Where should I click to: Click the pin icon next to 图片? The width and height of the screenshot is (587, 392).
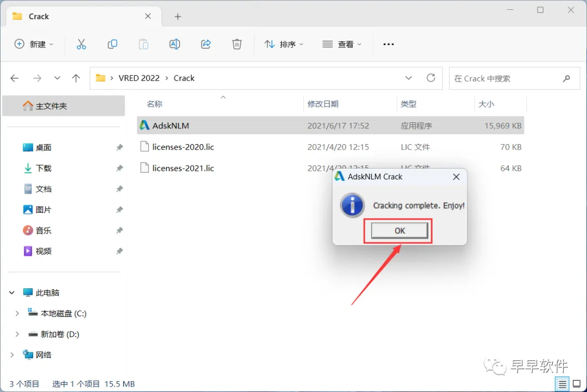[x=120, y=210]
